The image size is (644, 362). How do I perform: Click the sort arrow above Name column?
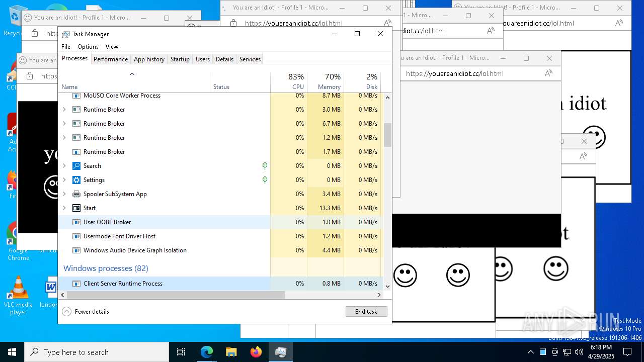[132, 74]
